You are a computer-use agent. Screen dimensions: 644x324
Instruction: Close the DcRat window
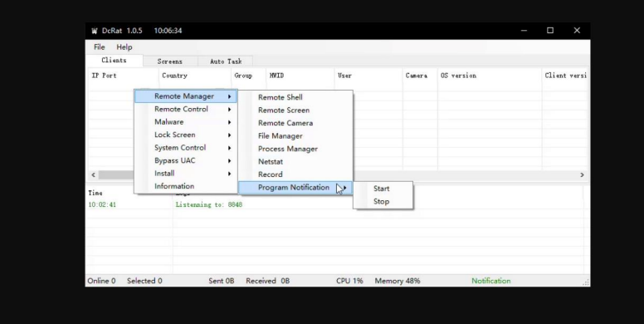point(577,31)
